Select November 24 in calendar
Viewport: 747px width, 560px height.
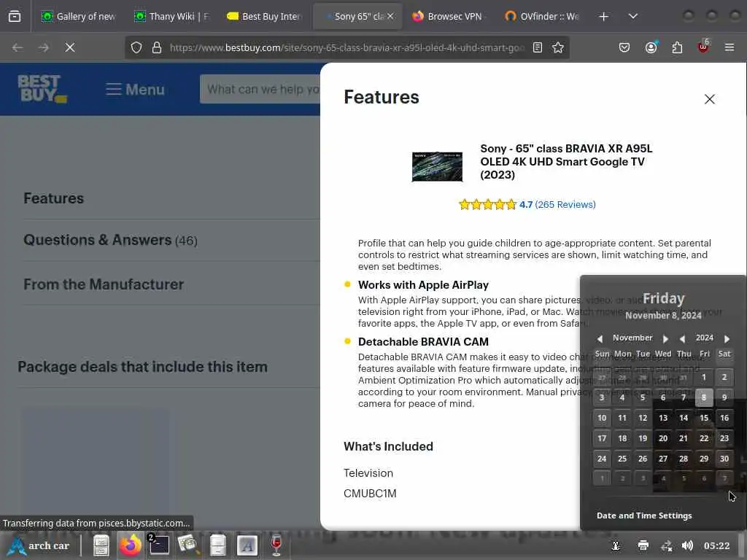click(602, 459)
